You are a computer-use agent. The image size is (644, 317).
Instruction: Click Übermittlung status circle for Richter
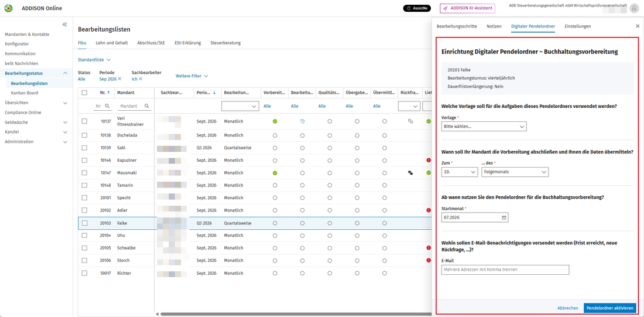[x=385, y=273]
